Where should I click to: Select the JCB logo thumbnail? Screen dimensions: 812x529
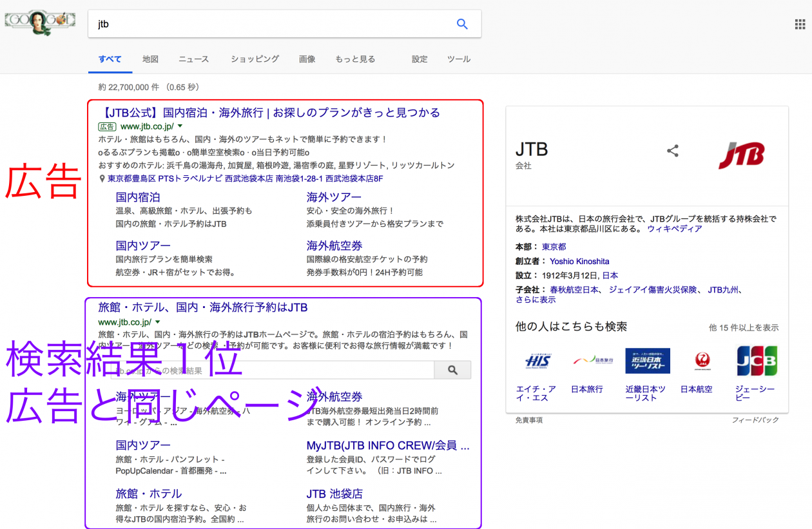click(x=757, y=361)
